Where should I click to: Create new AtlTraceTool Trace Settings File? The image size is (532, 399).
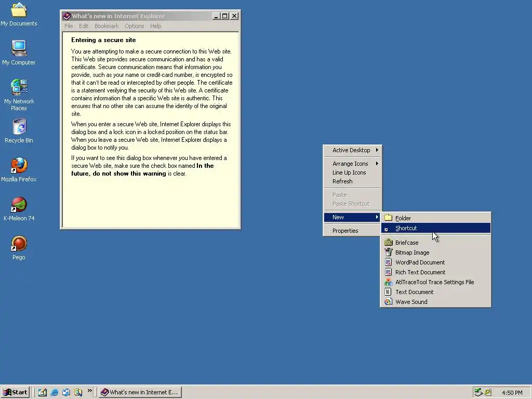click(436, 282)
